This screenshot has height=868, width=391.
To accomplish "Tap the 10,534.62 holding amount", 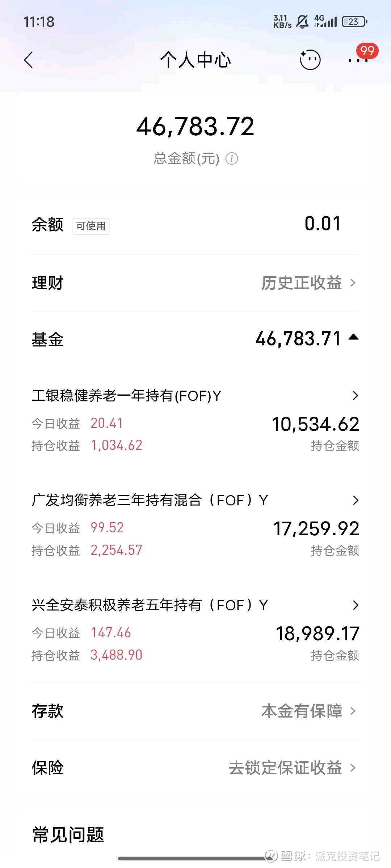I will click(x=315, y=424).
